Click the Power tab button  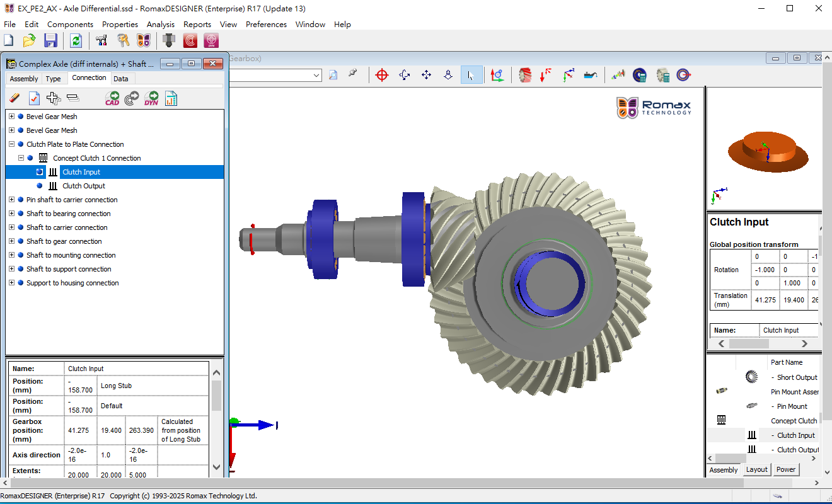click(x=785, y=469)
